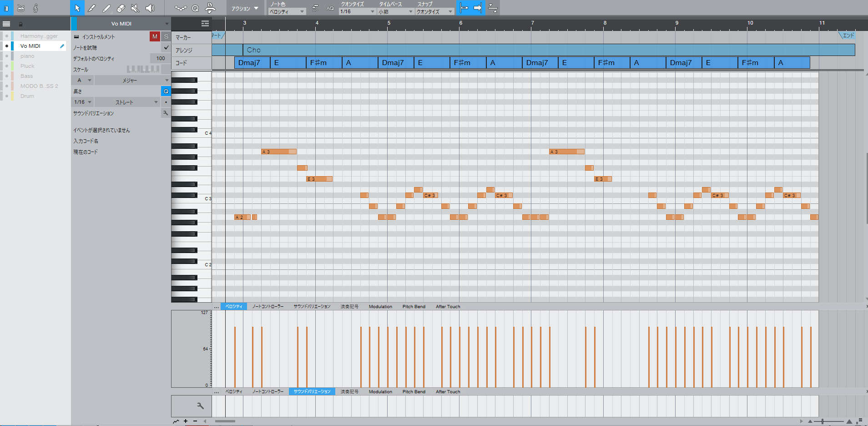This screenshot has height=426, width=868.
Task: Click the pencil edit icon on Vo MIDI track
Action: 62,46
